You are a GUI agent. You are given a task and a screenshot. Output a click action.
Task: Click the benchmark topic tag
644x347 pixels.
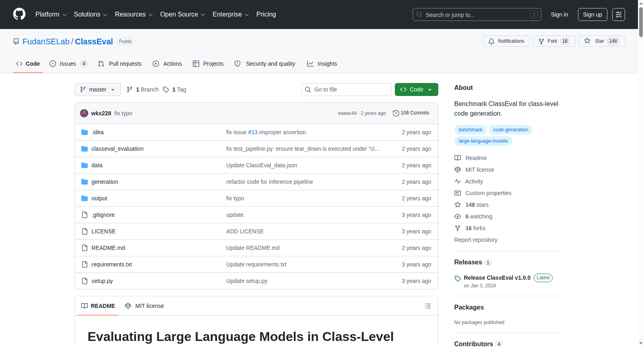pyautogui.click(x=471, y=130)
